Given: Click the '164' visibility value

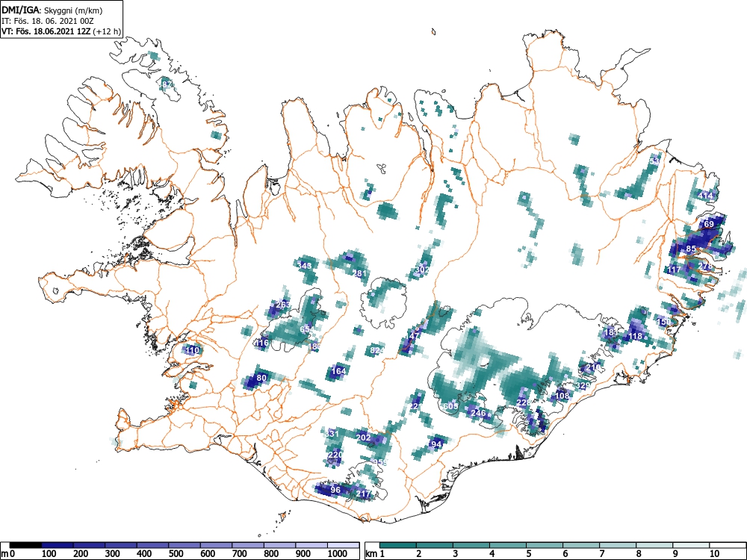Looking at the screenshot, I should click(x=338, y=371).
